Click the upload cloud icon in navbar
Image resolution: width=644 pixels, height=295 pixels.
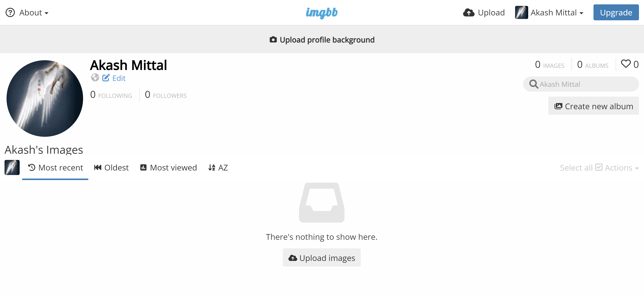469,12
